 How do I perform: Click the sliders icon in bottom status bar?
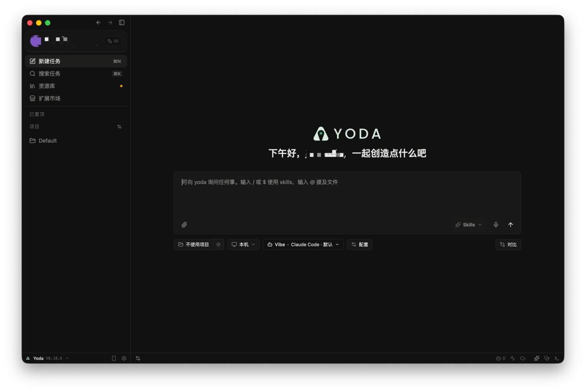point(138,359)
